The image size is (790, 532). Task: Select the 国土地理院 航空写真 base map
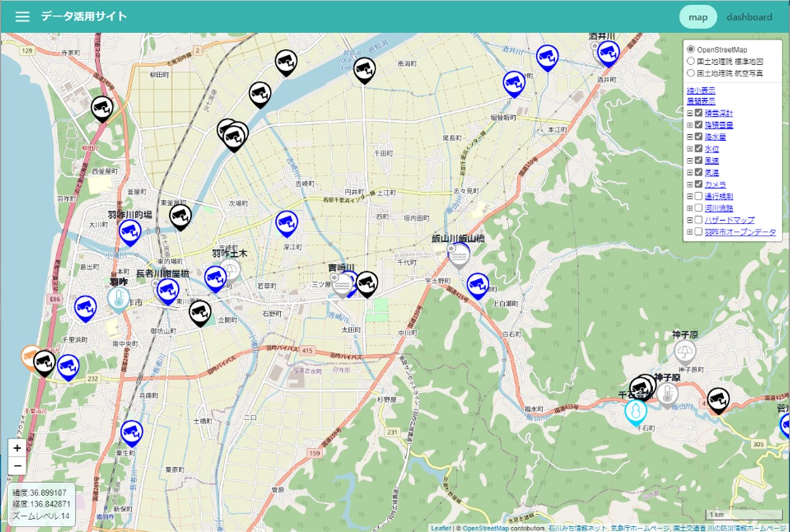pyautogui.click(x=691, y=73)
